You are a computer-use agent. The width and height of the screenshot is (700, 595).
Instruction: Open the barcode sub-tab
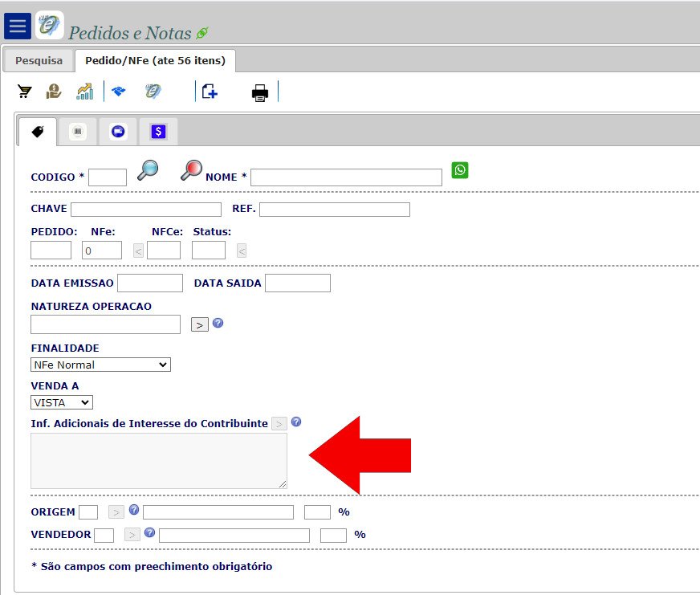78,132
